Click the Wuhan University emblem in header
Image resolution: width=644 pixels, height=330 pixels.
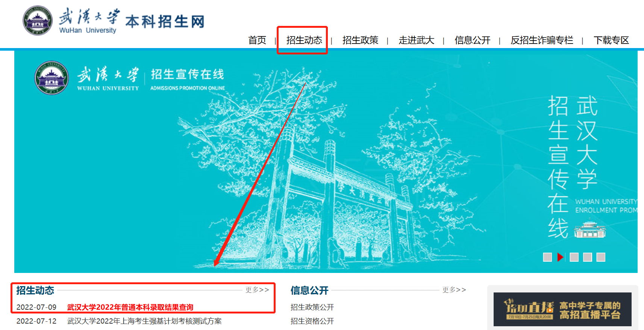[38, 20]
